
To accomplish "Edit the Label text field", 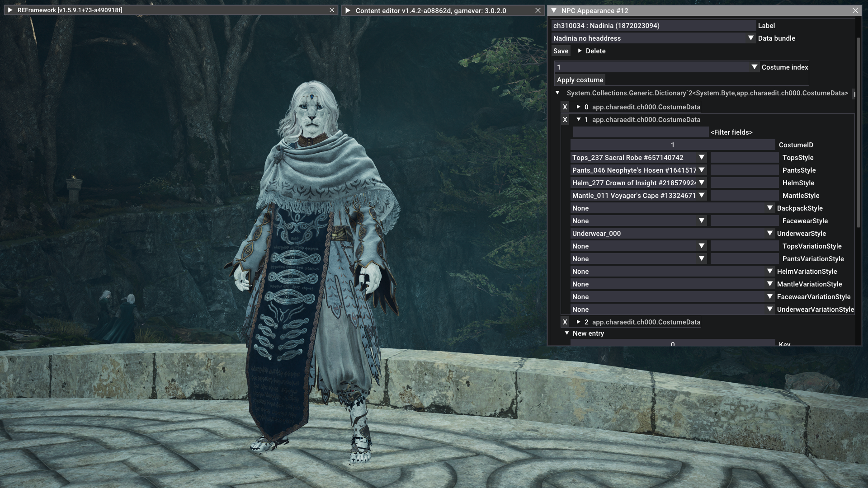I will 654,26.
